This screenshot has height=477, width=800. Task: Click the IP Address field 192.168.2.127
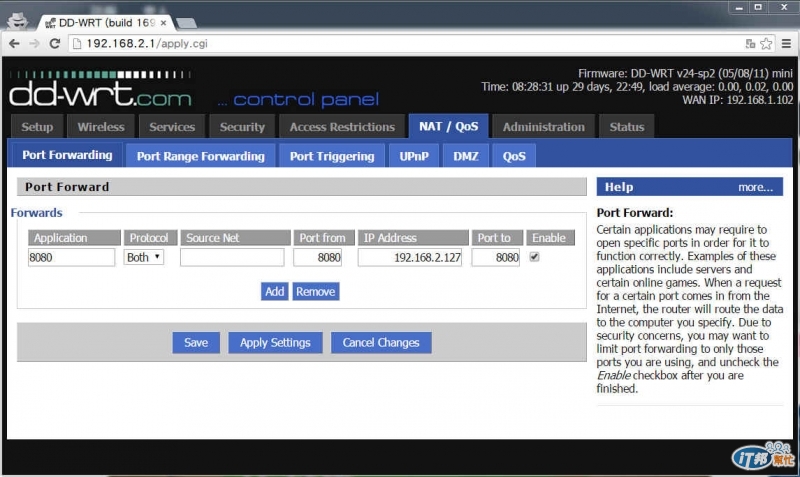[410, 257]
